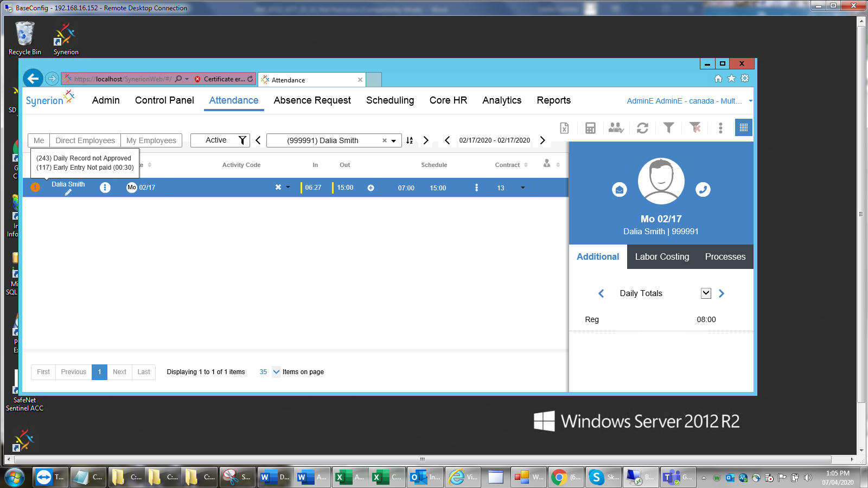Image resolution: width=868 pixels, height=488 pixels.
Task: Click the Synerion logo
Action: (50, 99)
